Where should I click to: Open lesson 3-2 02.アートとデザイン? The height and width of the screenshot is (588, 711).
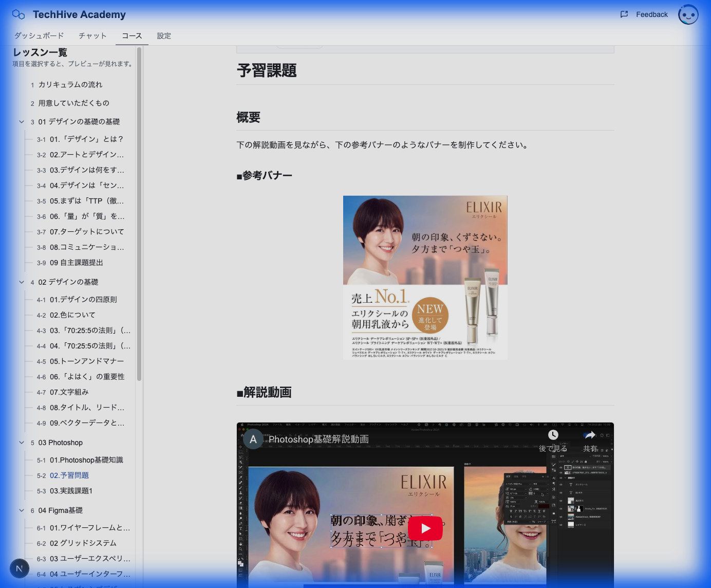pyautogui.click(x=86, y=155)
